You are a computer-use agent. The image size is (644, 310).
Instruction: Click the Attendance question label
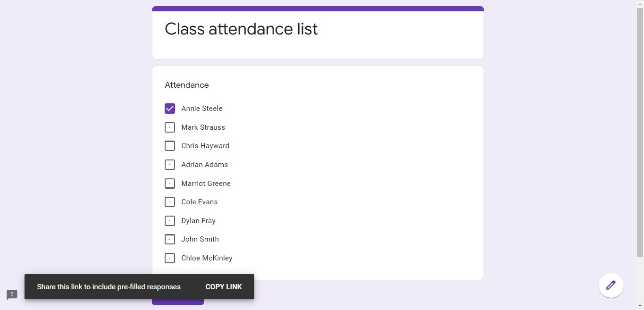tap(186, 85)
